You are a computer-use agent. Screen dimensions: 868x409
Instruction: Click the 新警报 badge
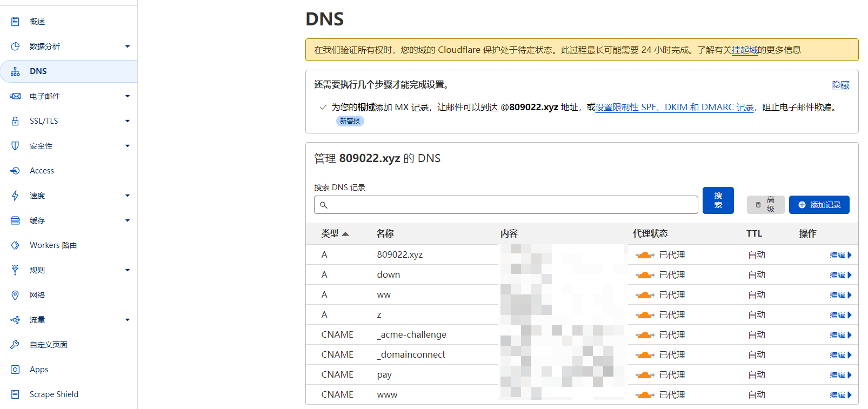coord(350,121)
